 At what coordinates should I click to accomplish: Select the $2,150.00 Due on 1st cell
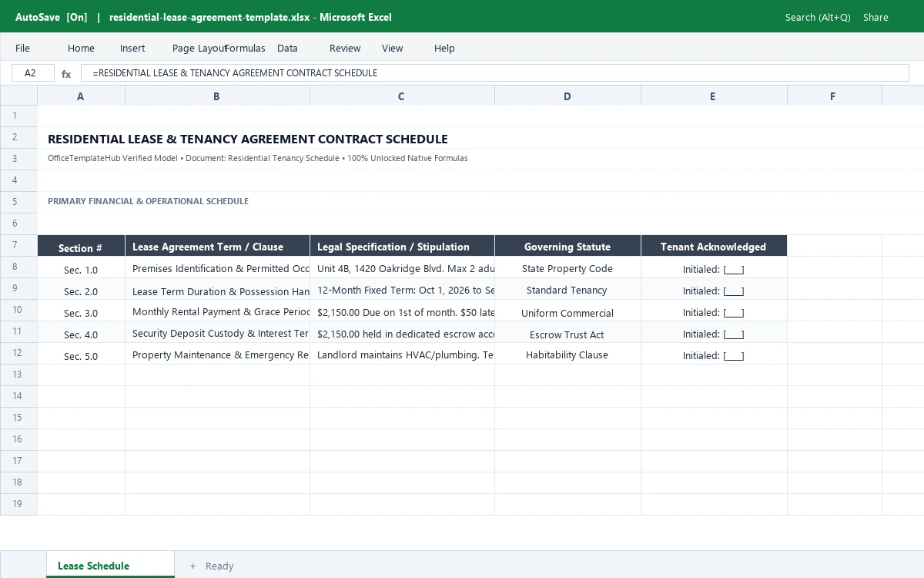tap(402, 311)
